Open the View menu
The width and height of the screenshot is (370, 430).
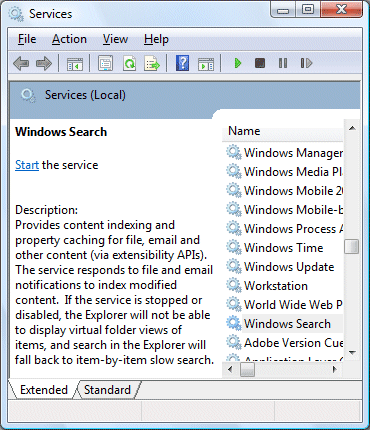[x=115, y=39]
